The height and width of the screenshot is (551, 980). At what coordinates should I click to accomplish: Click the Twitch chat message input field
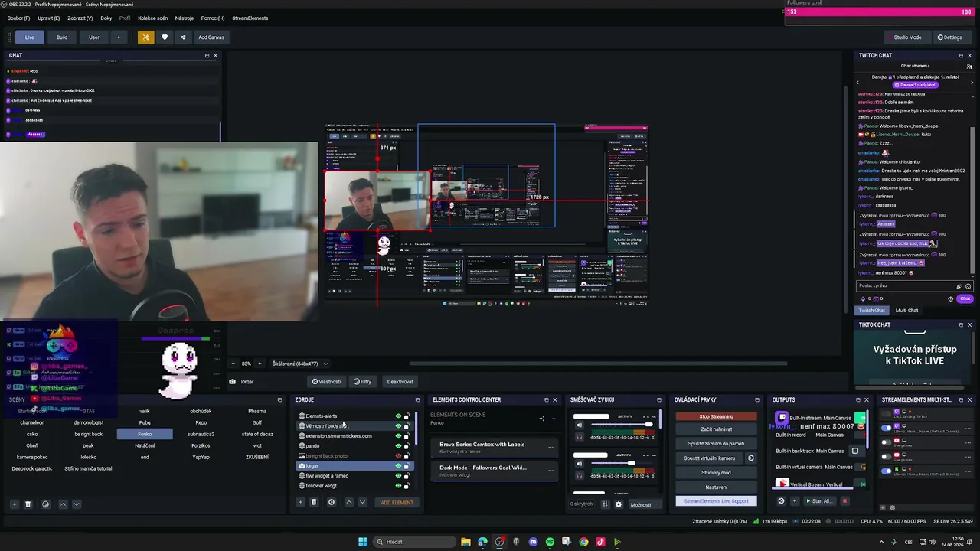tap(906, 285)
